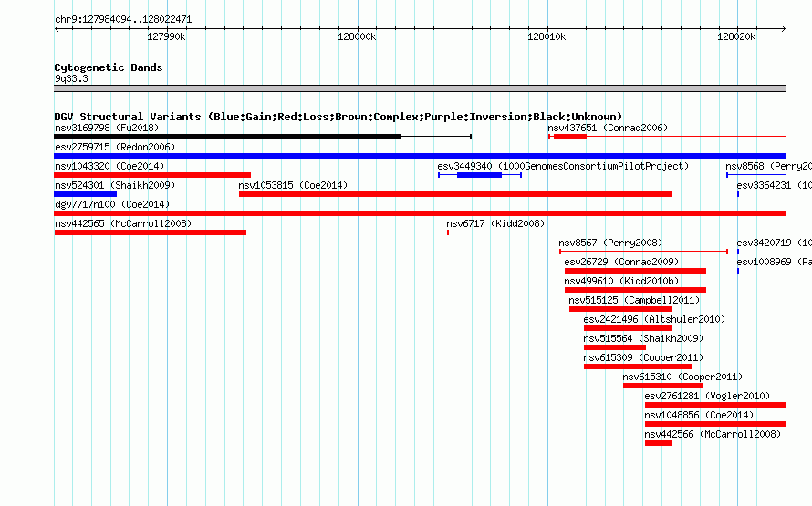The width and height of the screenshot is (812, 506).
Task: Click the gray 9q33.3 cytogenetic band
Action: click(420, 88)
